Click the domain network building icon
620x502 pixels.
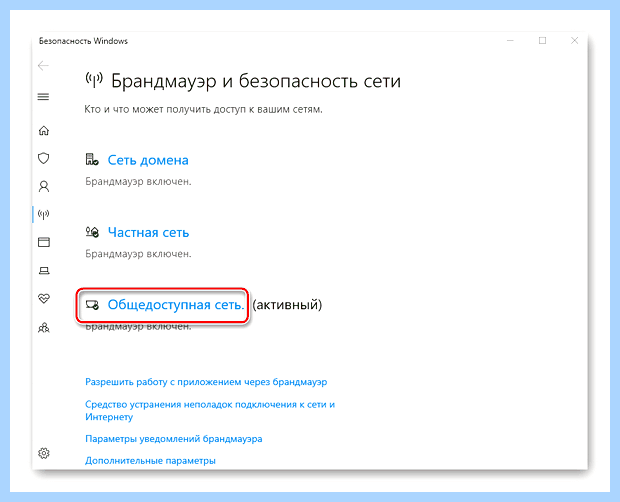pos(92,159)
